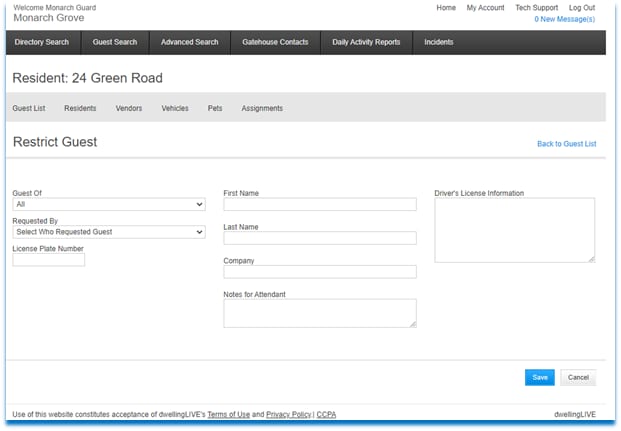Viewport: 621px width, 431px height.
Task: Click the Save button
Action: [540, 378]
